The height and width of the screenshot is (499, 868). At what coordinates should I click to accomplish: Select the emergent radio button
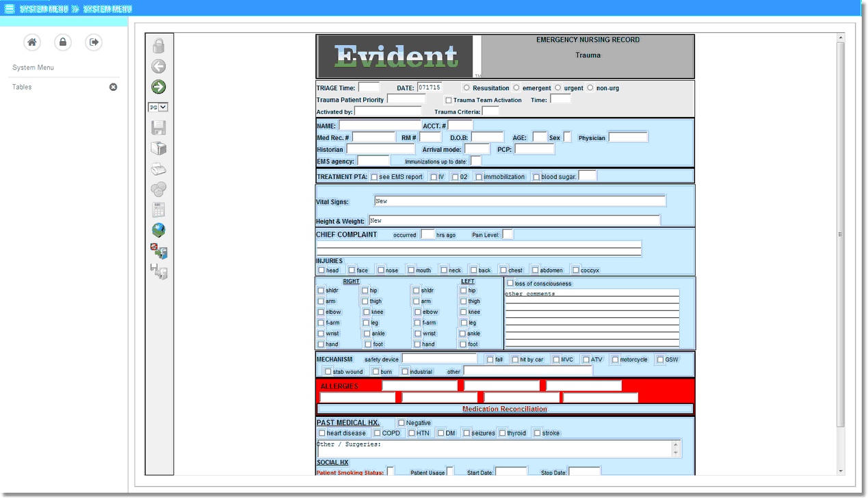(516, 87)
